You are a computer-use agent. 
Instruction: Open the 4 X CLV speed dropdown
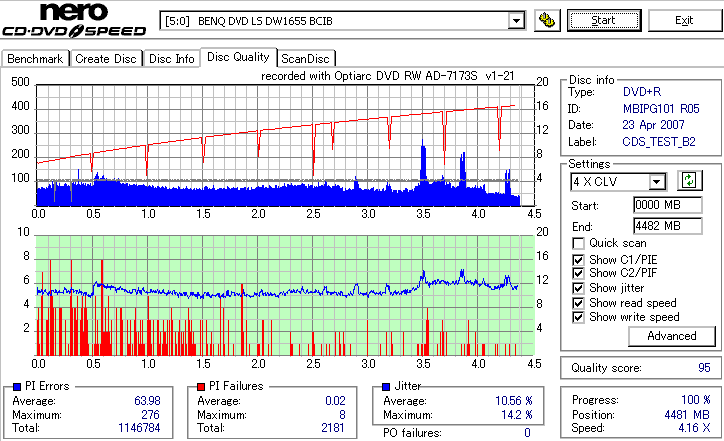coord(656,181)
